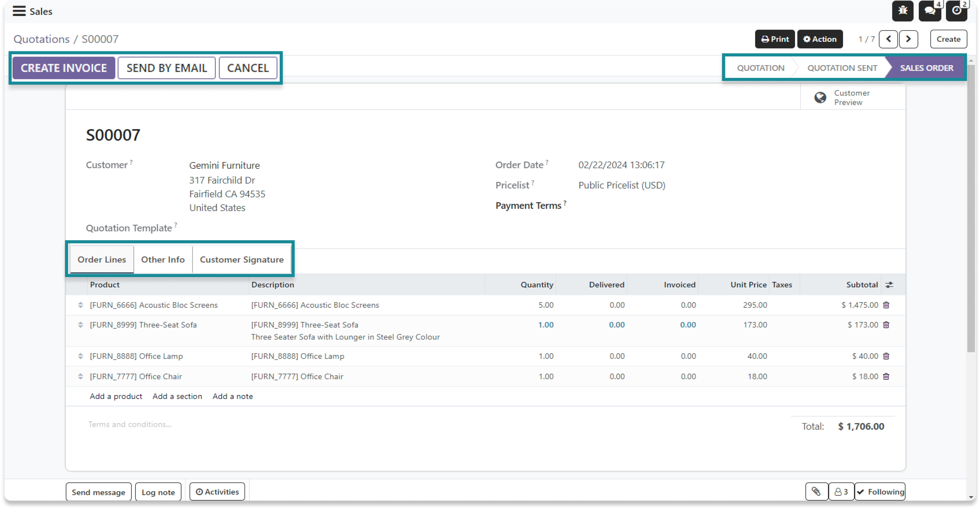Viewport: 980px width, 509px height.
Task: Click the Order Date value
Action: tap(621, 165)
